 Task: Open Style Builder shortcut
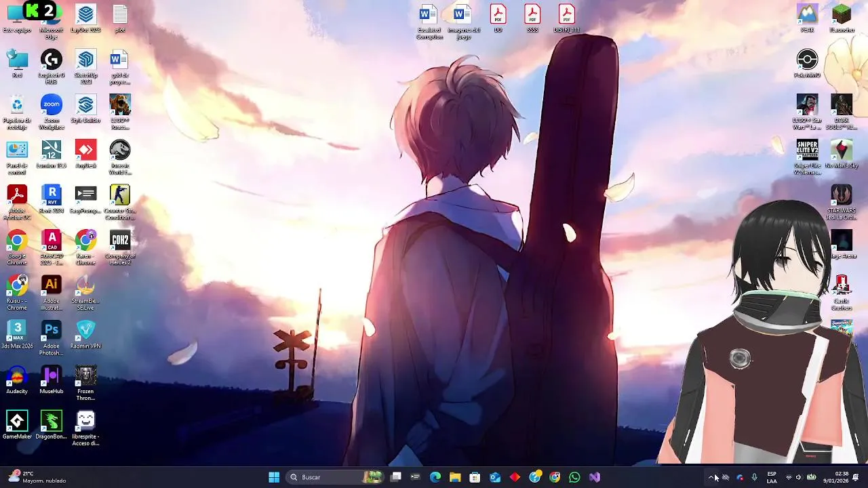[x=85, y=108]
